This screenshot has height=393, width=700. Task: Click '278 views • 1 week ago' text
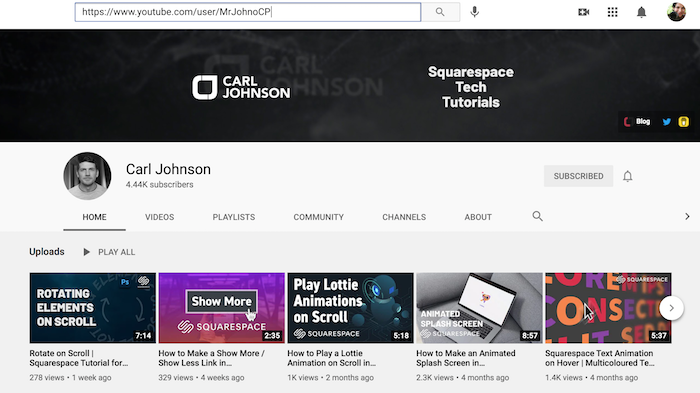point(71,377)
